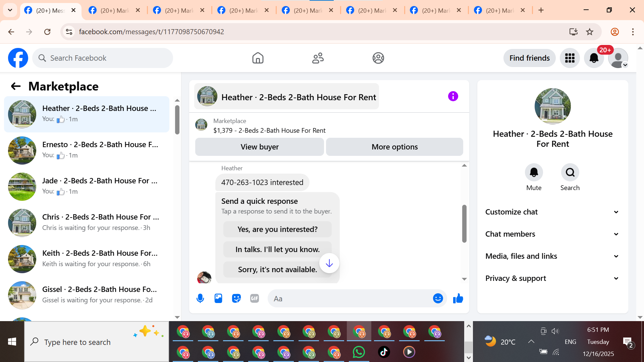This screenshot has height=362, width=644.
Task: Open a new browser tab
Action: pyautogui.click(x=541, y=10)
